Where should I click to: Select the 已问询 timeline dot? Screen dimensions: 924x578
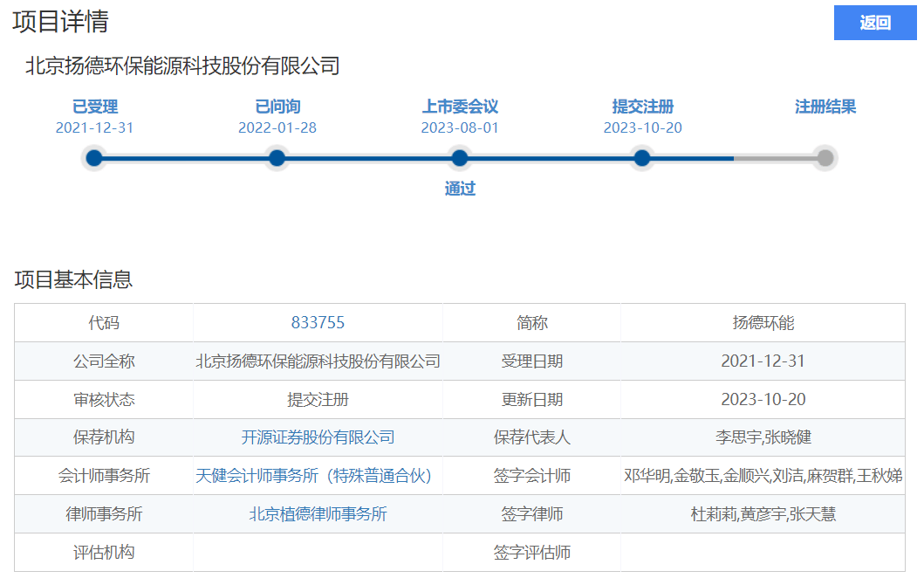click(277, 158)
